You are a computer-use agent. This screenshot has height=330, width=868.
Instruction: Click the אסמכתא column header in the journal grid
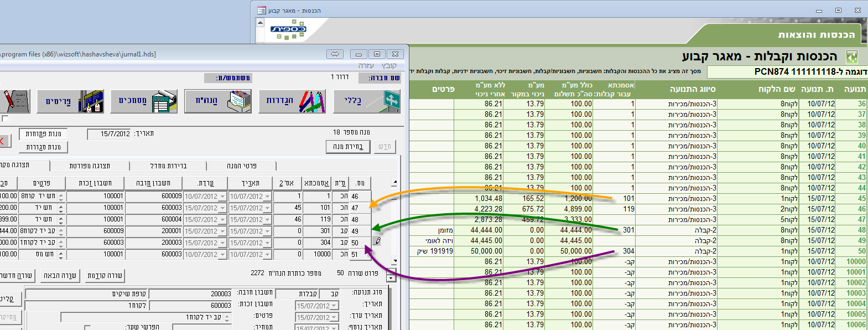(316, 183)
